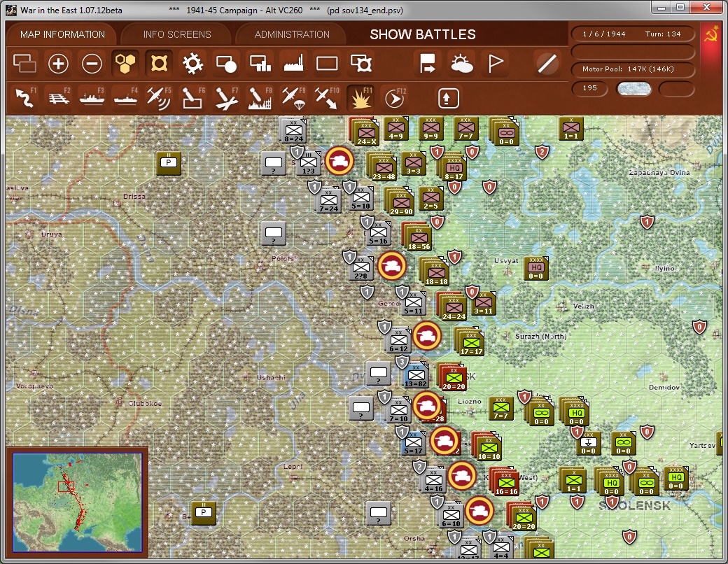Select the blue unit labeled 13=82
The height and width of the screenshot is (564, 728).
[416, 375]
